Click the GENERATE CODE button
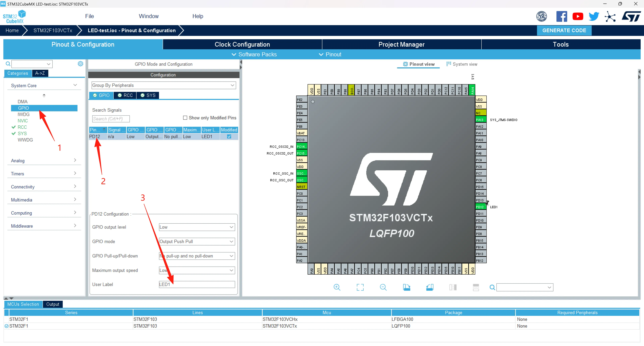This screenshot has height=346, width=644. pyautogui.click(x=564, y=31)
